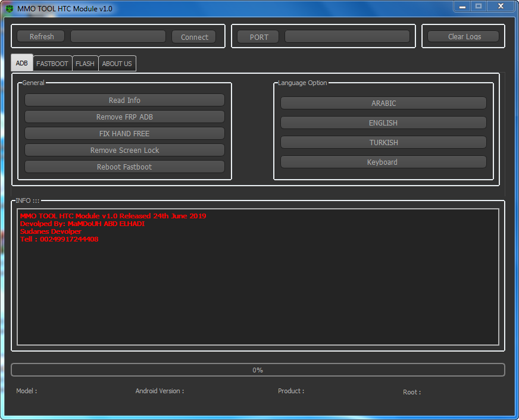Click the MMO TOOL app icon in title bar
The image size is (519, 420).
pyautogui.click(x=10, y=8)
